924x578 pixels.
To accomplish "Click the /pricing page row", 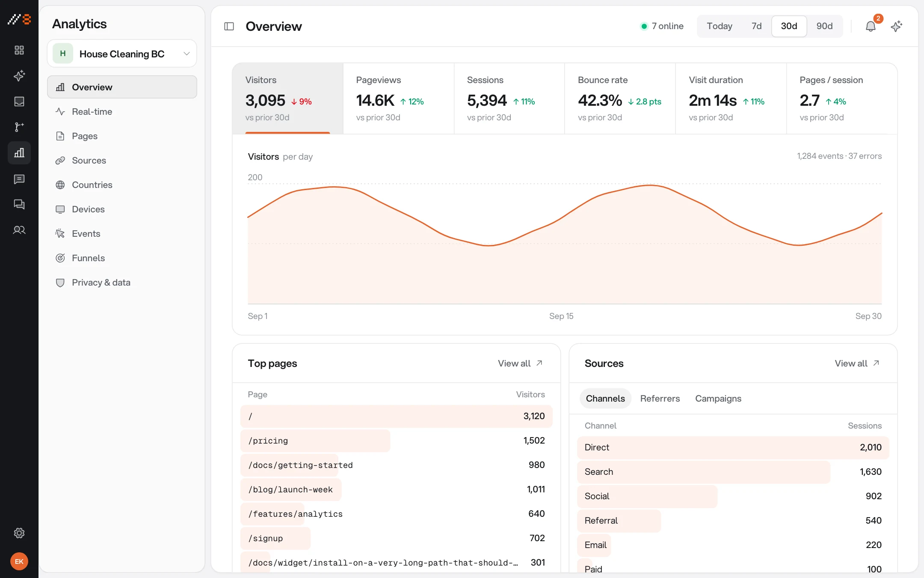I will pyautogui.click(x=397, y=441).
